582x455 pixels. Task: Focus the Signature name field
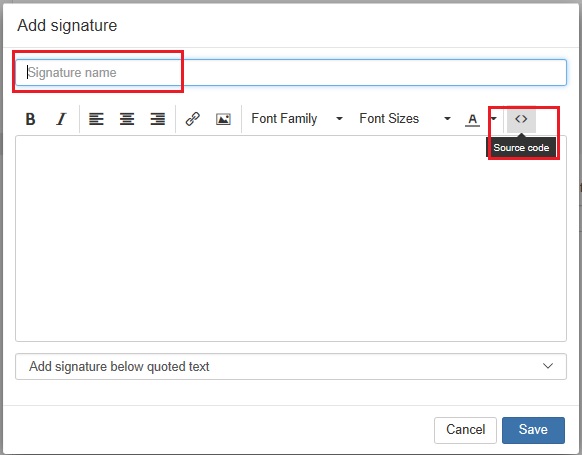[291, 72]
